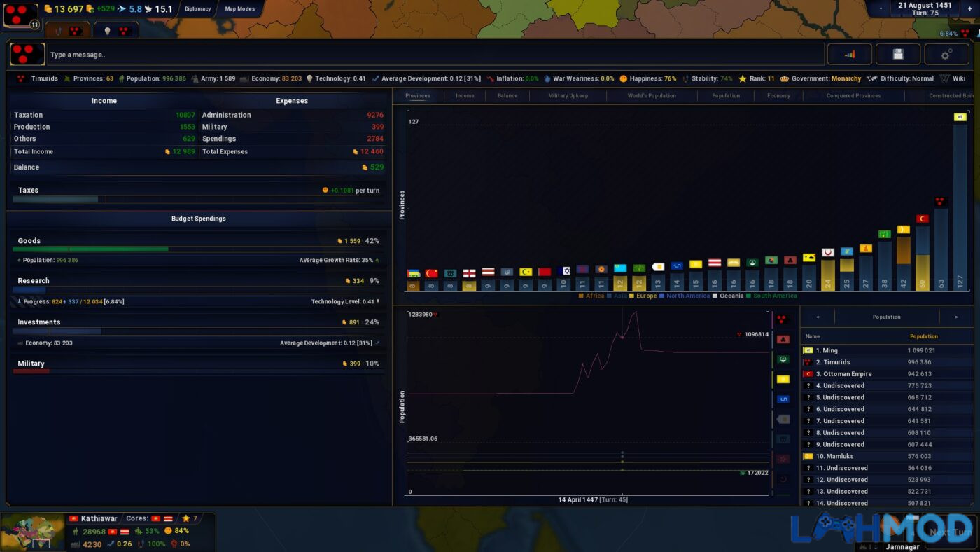980x552 pixels.
Task: Switch to the Income graph tab
Action: click(x=465, y=95)
